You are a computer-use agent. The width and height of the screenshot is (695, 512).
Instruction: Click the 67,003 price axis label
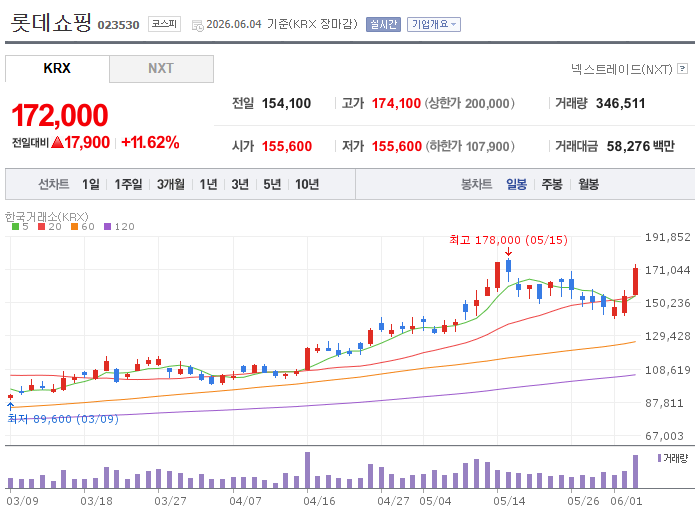coord(664,436)
